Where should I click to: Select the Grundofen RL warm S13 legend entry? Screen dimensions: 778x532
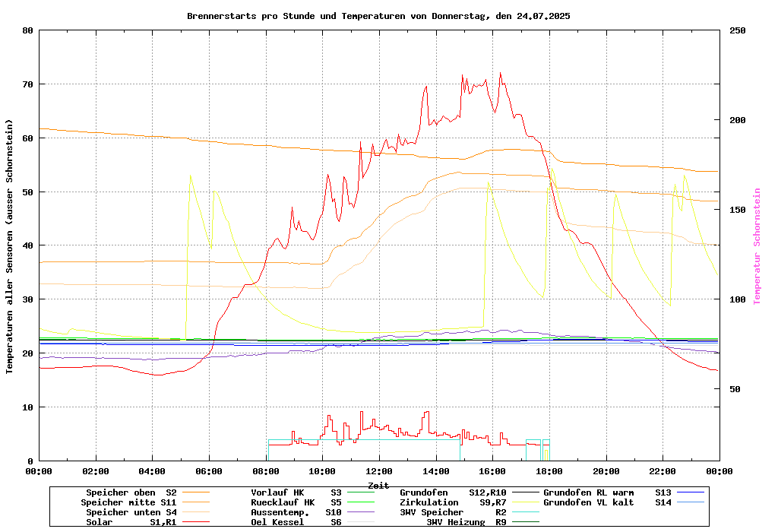point(607,492)
